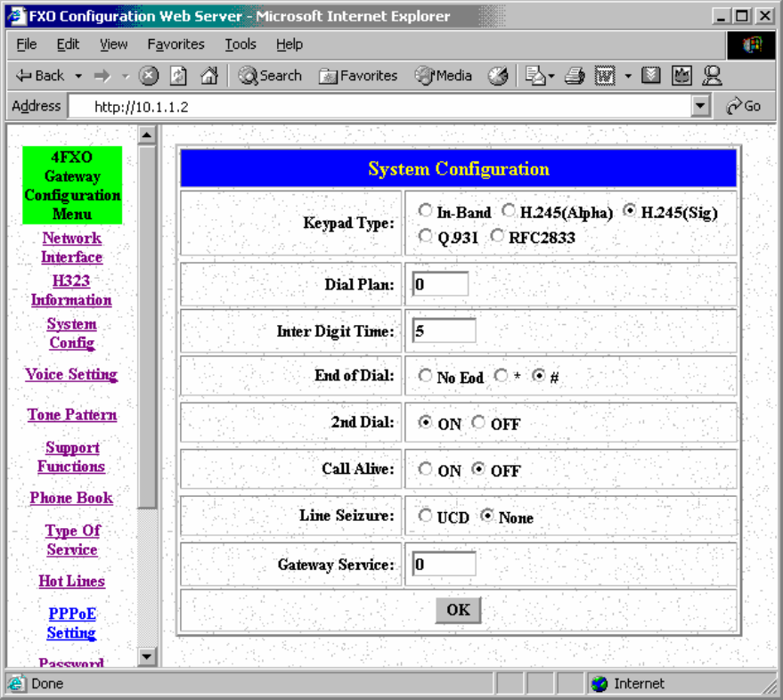Open the Tools menu
The height and width of the screenshot is (700, 783).
pos(241,45)
